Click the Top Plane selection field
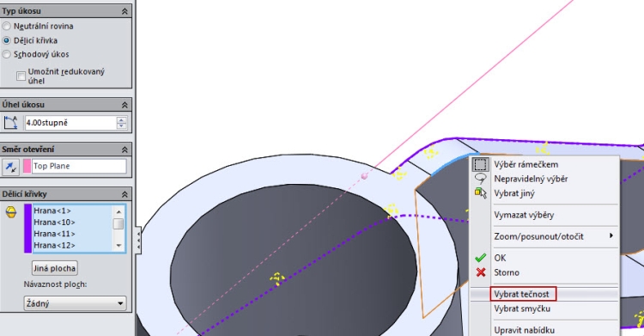This screenshot has width=644, height=336. tap(79, 166)
